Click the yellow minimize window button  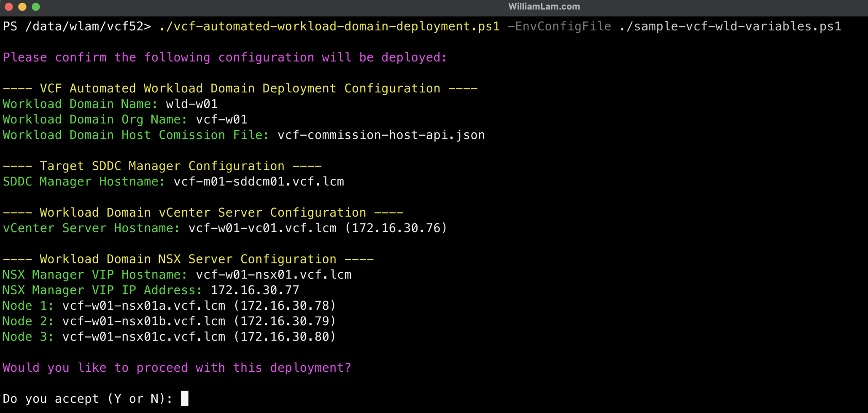[x=22, y=7]
